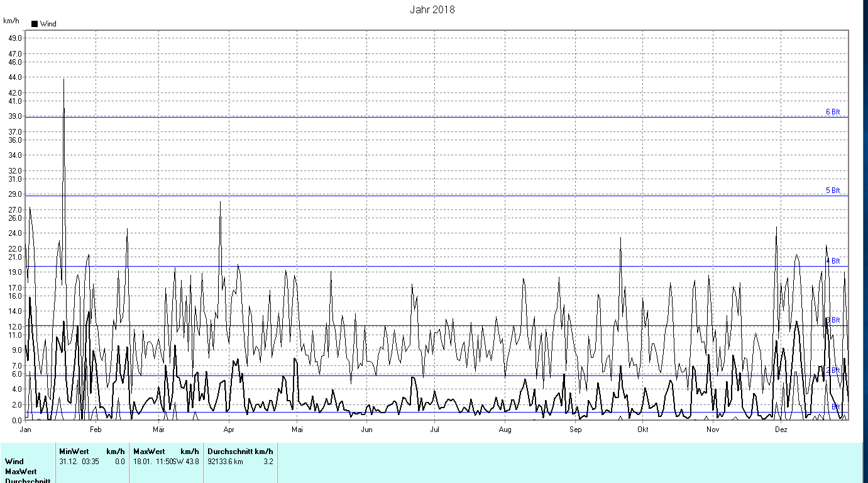Click the black Wind legend swatch
This screenshot has height=483, width=868.
(35, 24)
